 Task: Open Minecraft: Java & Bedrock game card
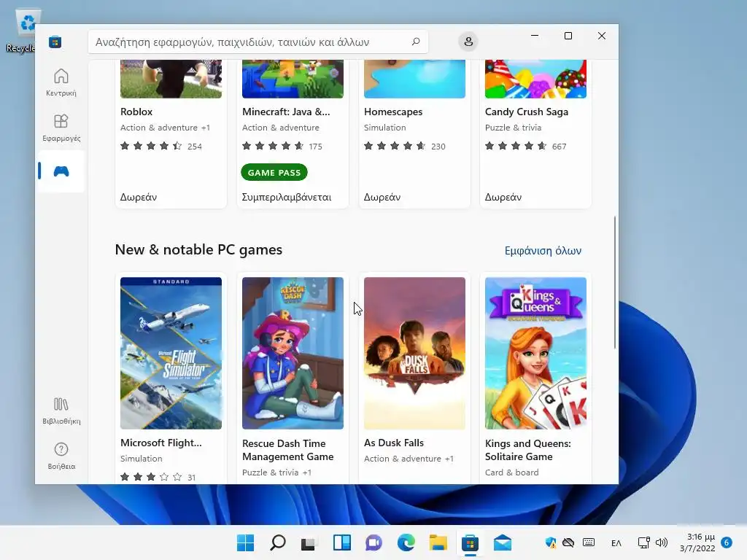pyautogui.click(x=293, y=134)
